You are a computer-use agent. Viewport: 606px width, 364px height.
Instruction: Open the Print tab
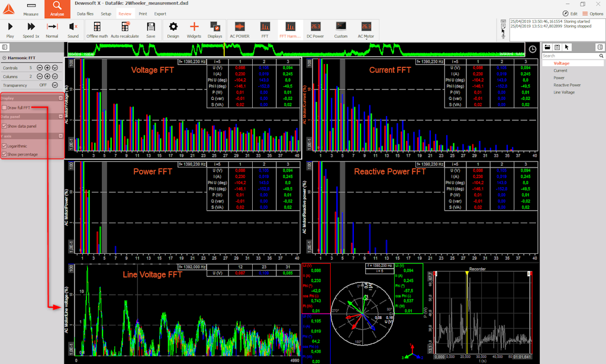[143, 14]
